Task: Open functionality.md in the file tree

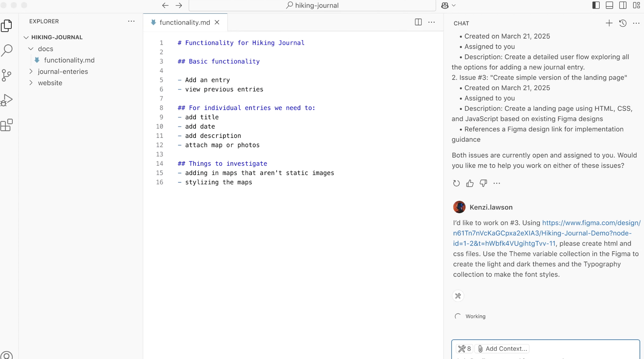Action: click(x=69, y=60)
